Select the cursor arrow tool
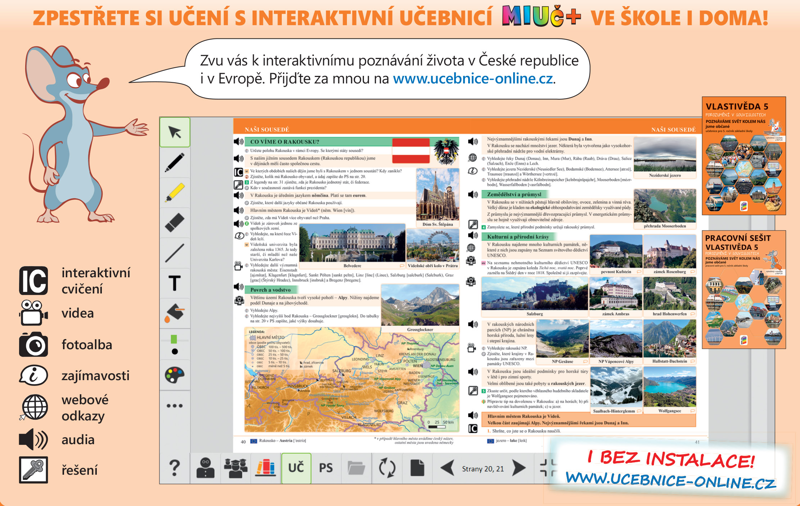 [174, 133]
